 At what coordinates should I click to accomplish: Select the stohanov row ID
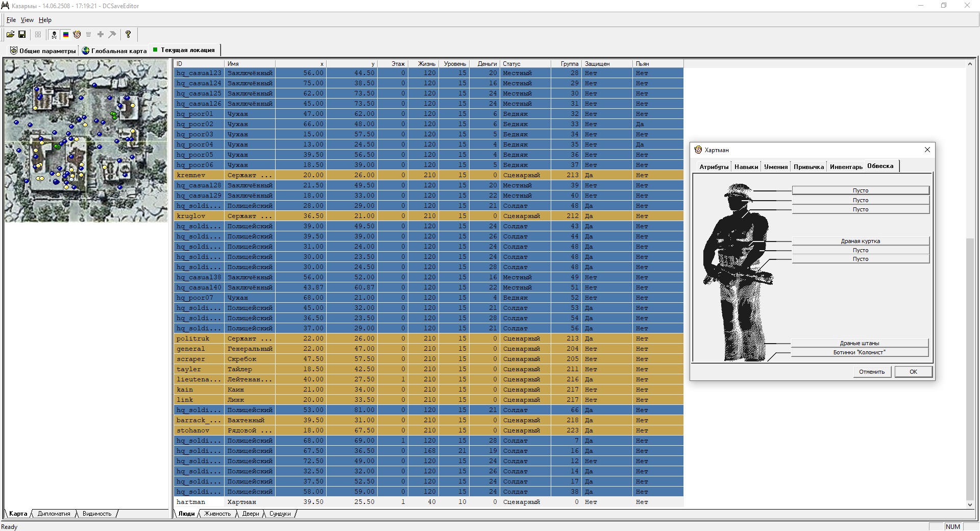[x=199, y=430]
